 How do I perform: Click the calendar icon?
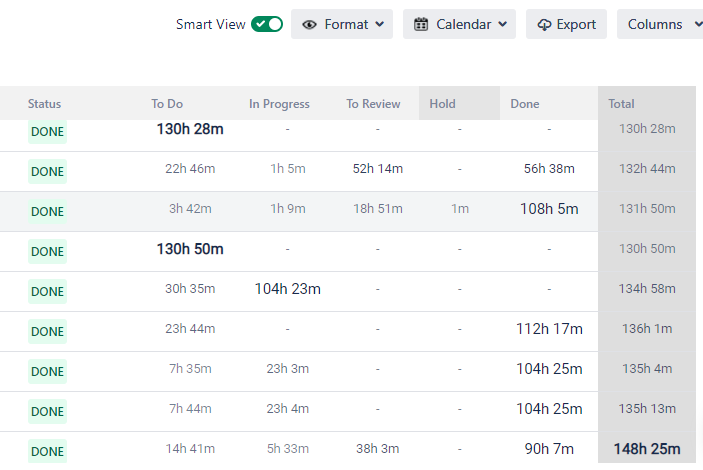421,24
